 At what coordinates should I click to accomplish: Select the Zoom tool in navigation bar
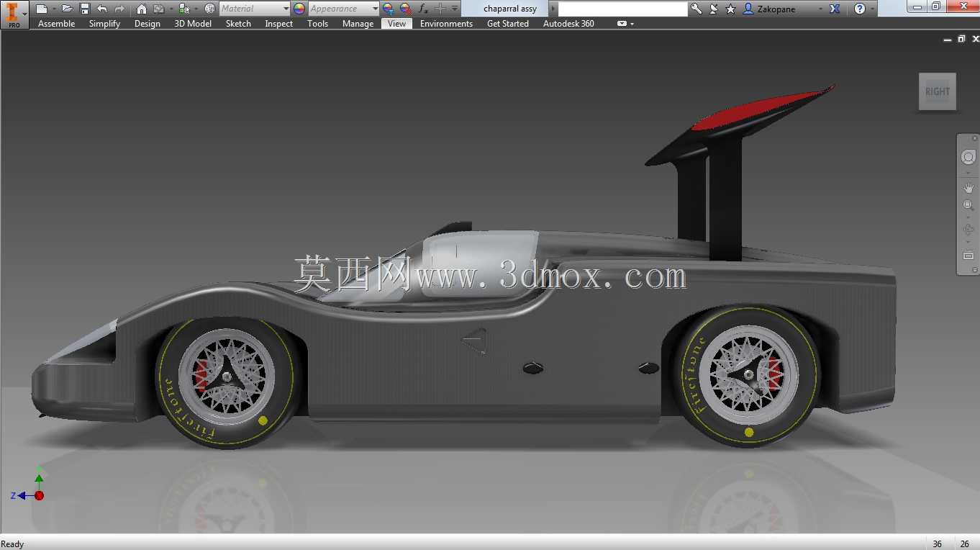pyautogui.click(x=968, y=204)
